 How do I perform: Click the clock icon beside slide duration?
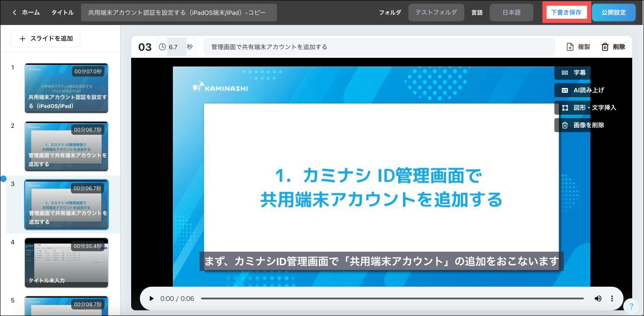[x=163, y=47]
